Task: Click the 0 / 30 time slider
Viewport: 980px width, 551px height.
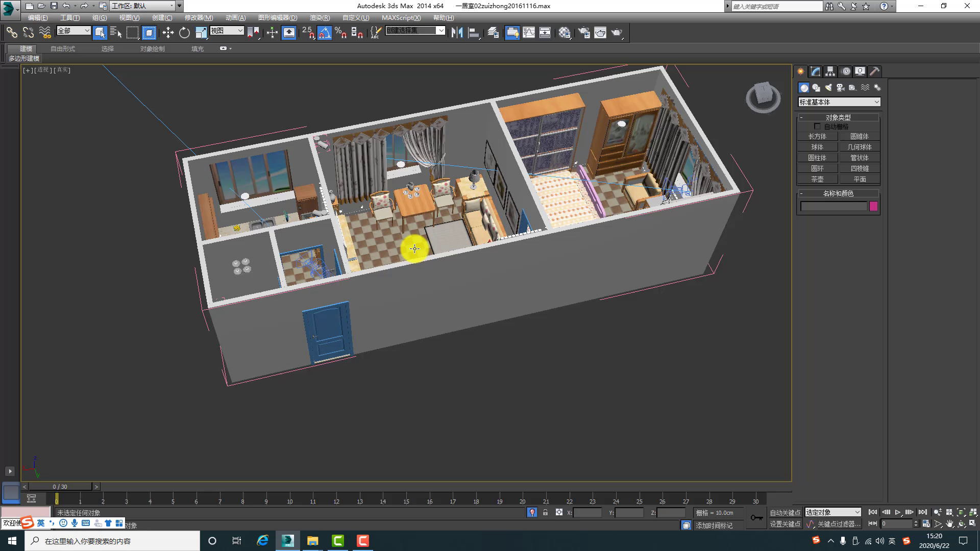Action: point(60,487)
